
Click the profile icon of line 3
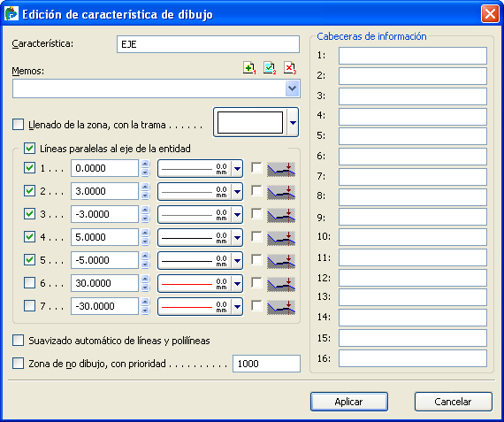pyautogui.click(x=281, y=215)
